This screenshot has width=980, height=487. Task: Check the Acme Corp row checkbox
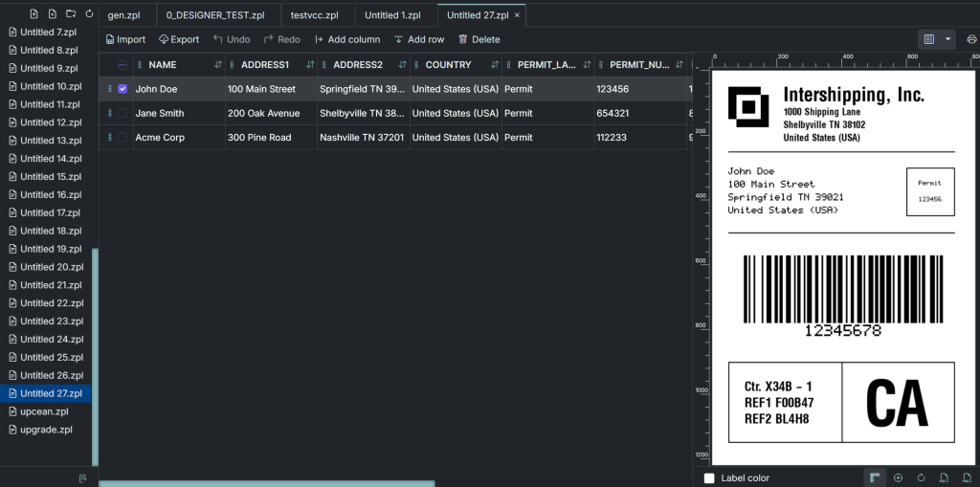tap(122, 137)
